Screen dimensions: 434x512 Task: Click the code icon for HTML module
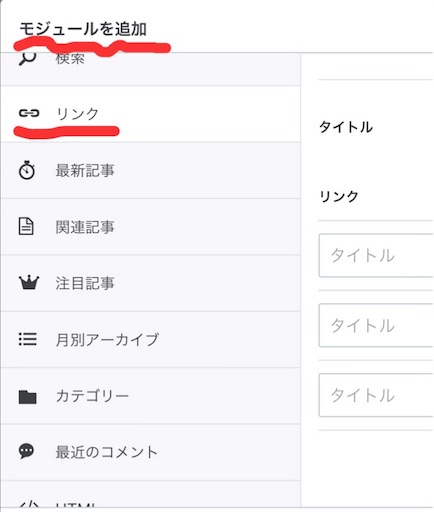click(29, 503)
